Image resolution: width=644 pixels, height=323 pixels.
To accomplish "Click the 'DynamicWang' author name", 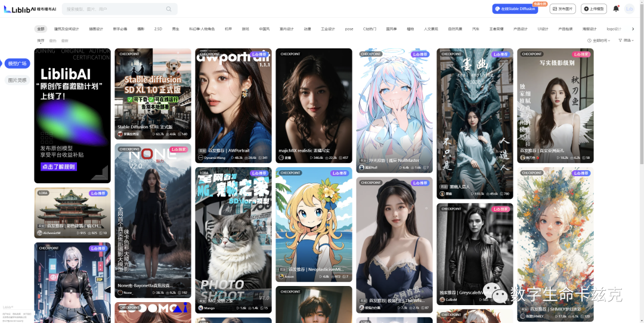I will pyautogui.click(x=215, y=158).
